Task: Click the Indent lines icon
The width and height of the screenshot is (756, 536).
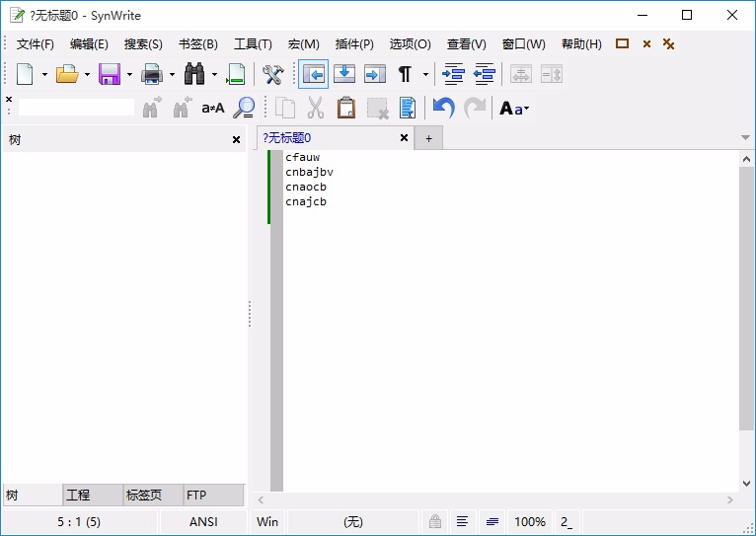Action: [x=453, y=74]
